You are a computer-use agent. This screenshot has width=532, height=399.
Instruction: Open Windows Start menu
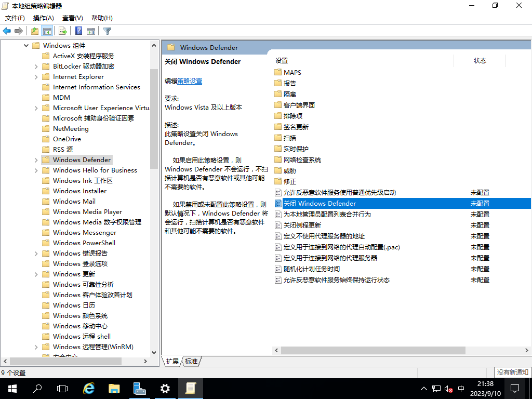click(12, 389)
